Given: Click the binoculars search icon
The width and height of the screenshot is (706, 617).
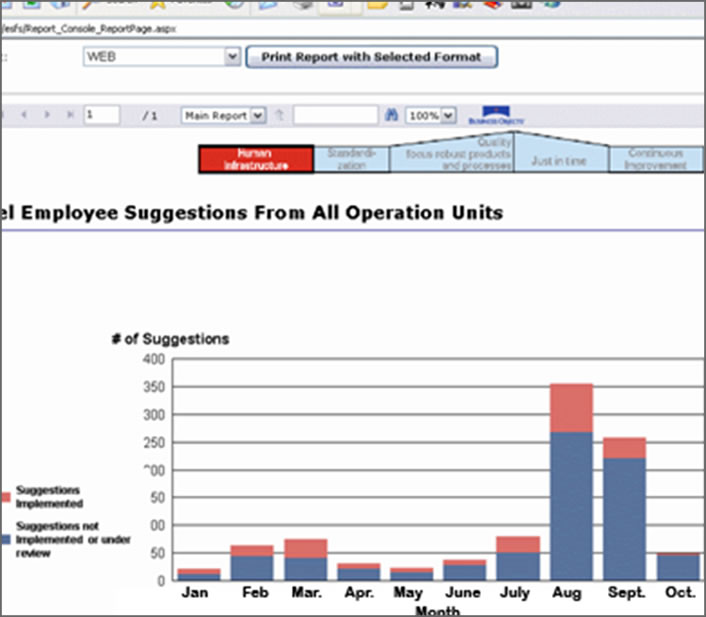Looking at the screenshot, I should coord(392,115).
